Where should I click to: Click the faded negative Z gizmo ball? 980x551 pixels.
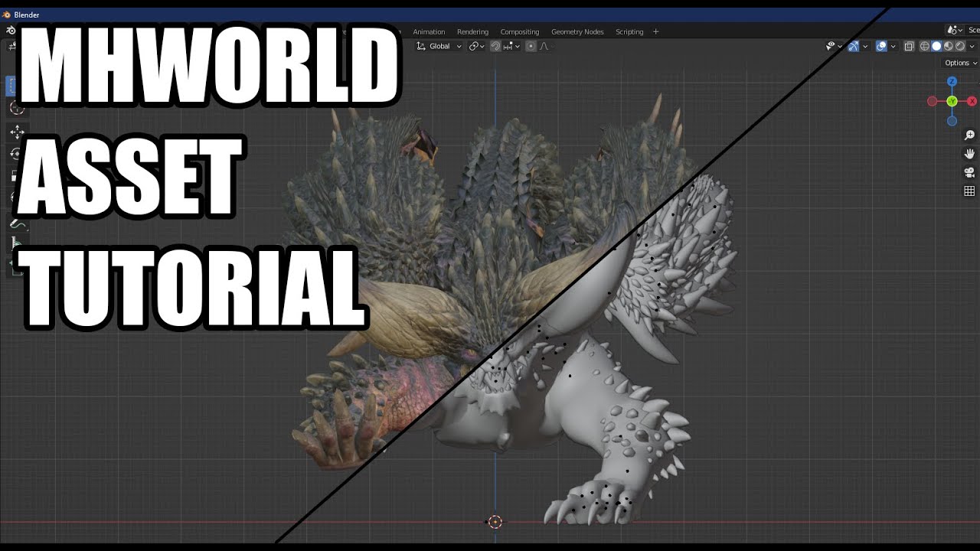click(x=952, y=121)
